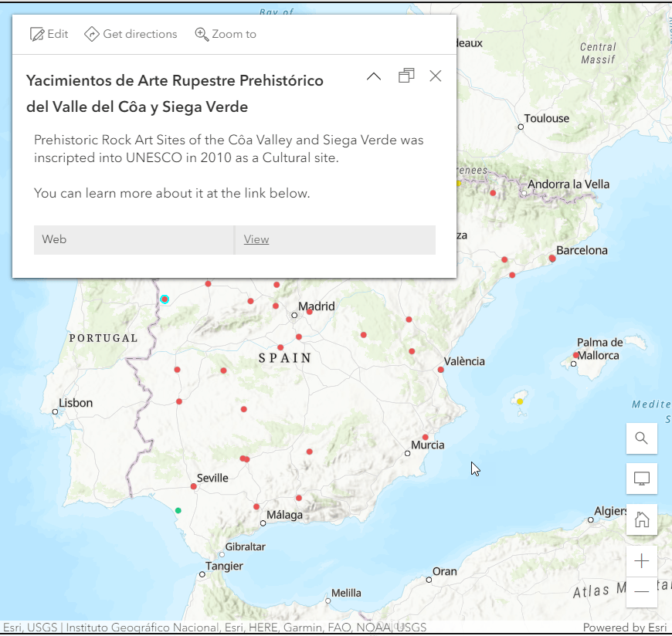Collapse the popup with the chevron arrow
Viewport: 672px width, 636px height.
[x=374, y=76]
